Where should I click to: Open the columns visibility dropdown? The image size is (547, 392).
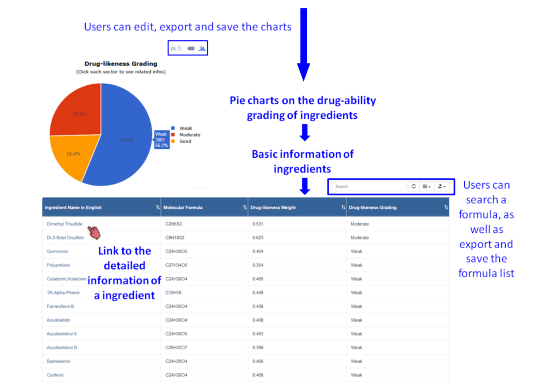(x=426, y=187)
